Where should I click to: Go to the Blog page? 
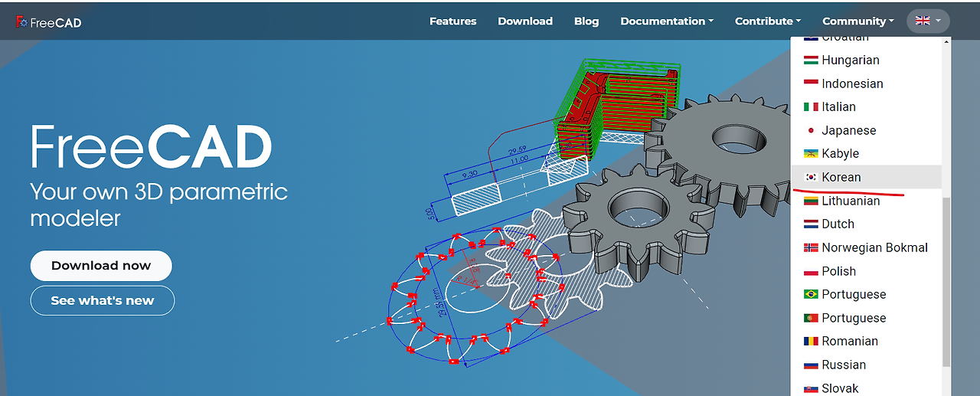[x=586, y=21]
